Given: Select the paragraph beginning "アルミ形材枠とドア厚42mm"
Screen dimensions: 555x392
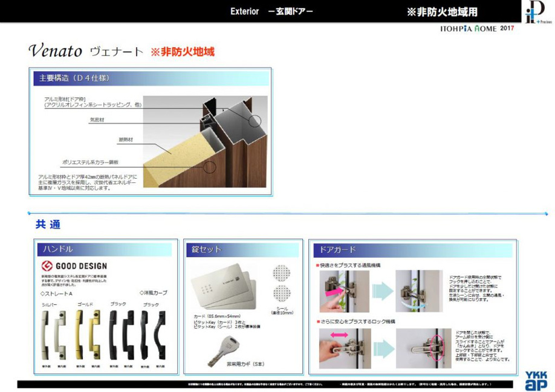Looking at the screenshot, I should tap(87, 182).
